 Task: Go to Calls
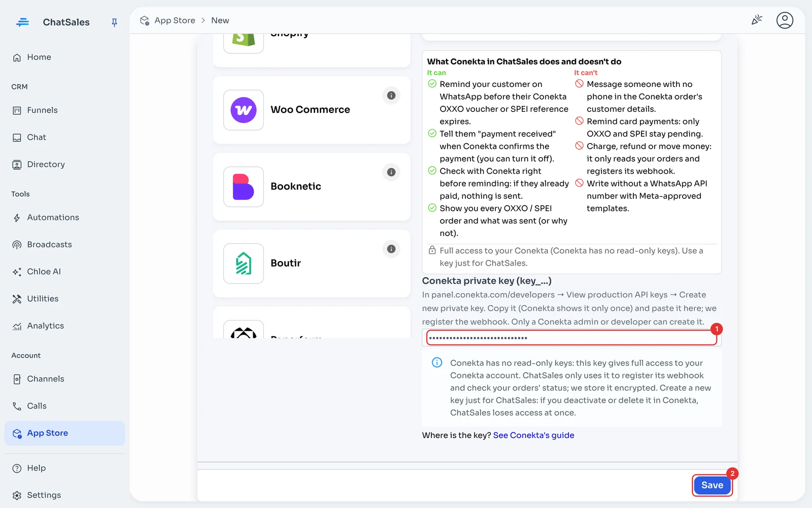tap(64, 406)
